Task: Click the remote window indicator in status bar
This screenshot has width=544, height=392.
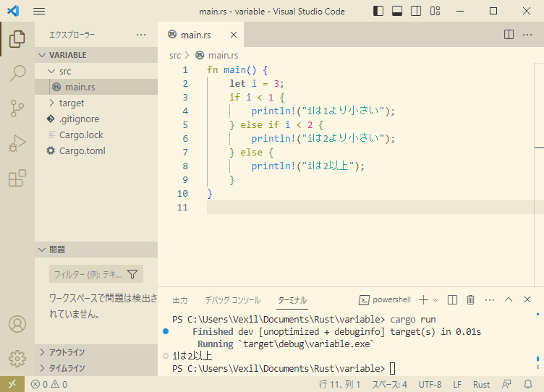Action: point(12,384)
